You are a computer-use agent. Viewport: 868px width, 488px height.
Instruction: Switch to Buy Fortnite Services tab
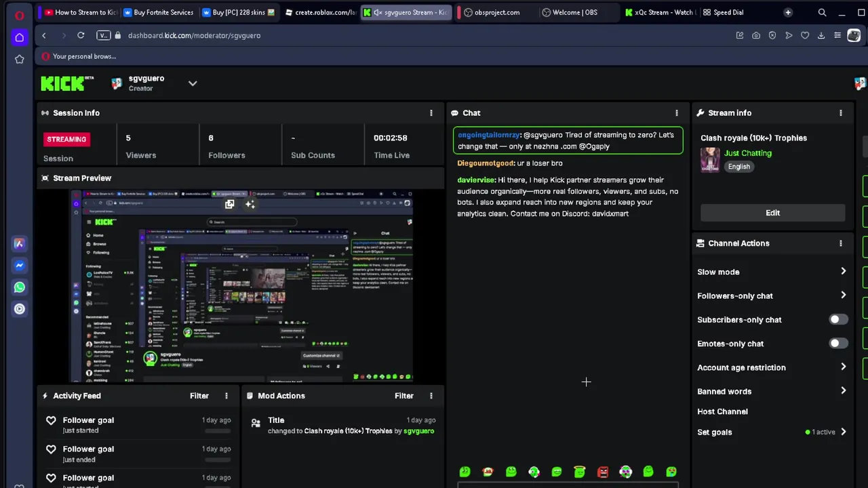click(158, 12)
